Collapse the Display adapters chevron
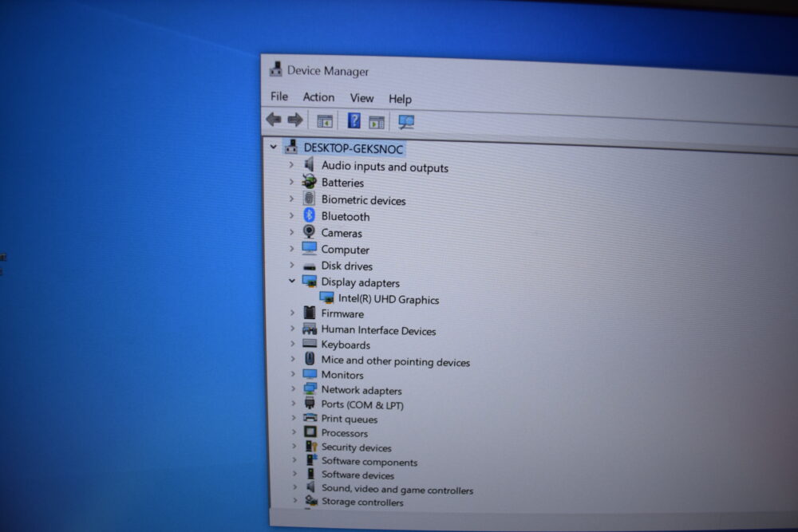 coord(291,281)
